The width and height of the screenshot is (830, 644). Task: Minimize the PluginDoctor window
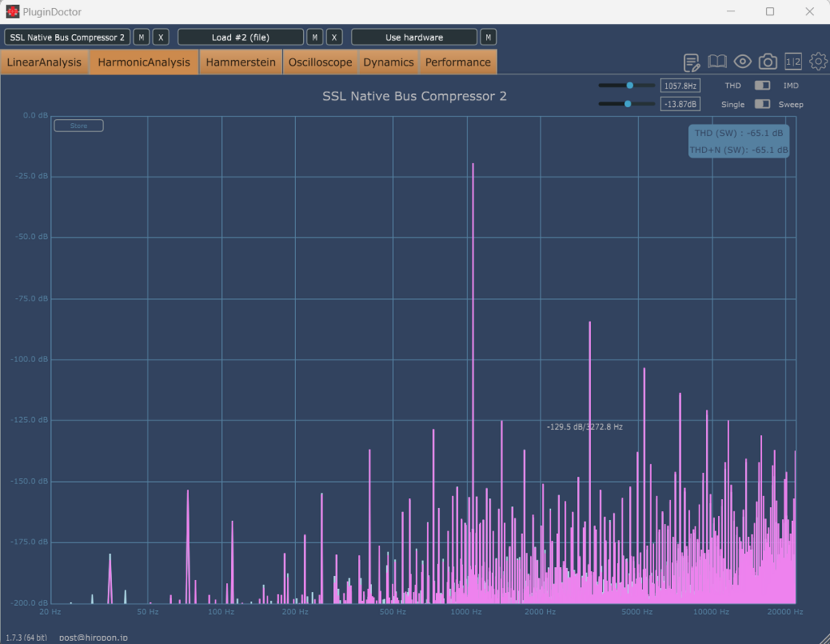tap(731, 11)
